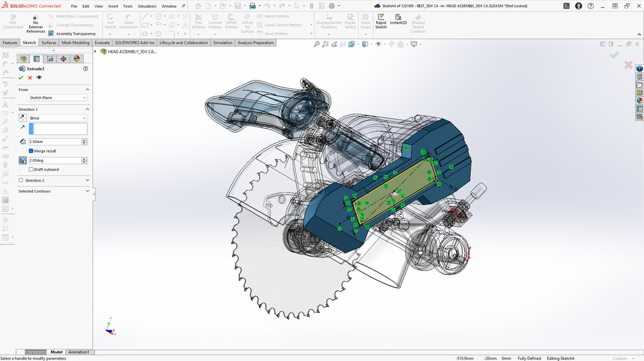The height and width of the screenshot is (361, 644).
Task: Open the Blind end condition dropdown
Action: point(57,118)
